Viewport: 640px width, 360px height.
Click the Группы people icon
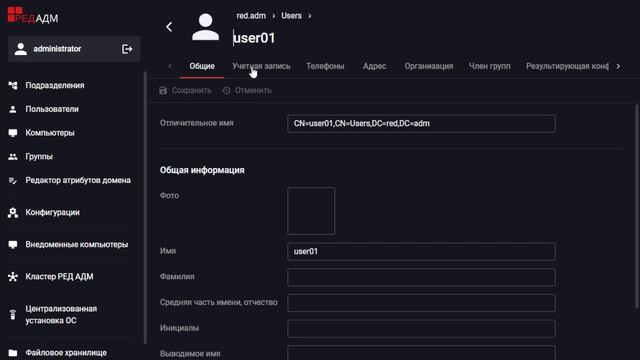click(x=13, y=157)
